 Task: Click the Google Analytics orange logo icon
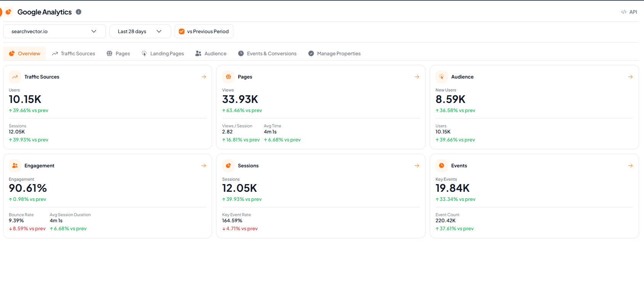click(8, 12)
